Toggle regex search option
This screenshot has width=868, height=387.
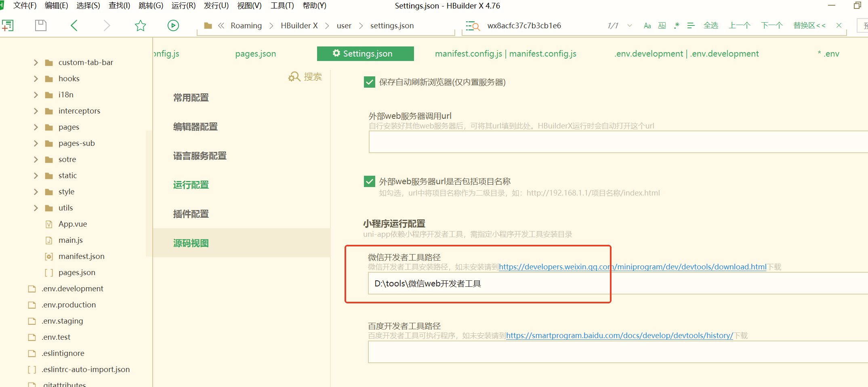point(677,26)
